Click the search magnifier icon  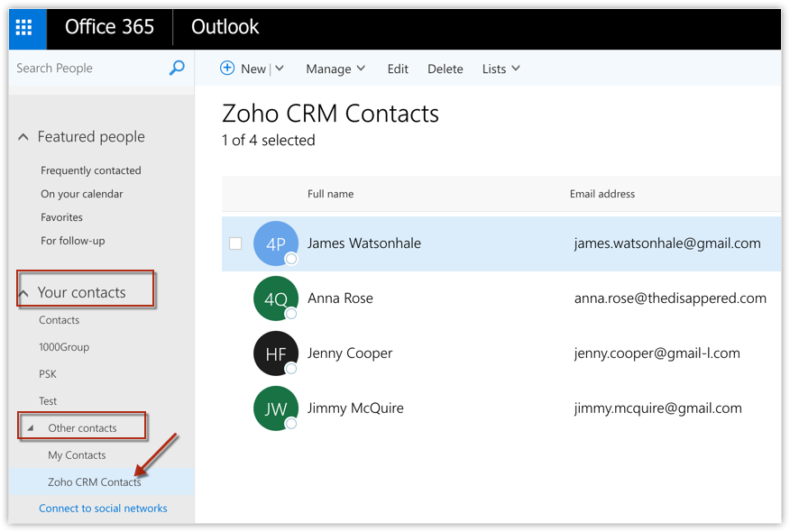pyautogui.click(x=177, y=69)
